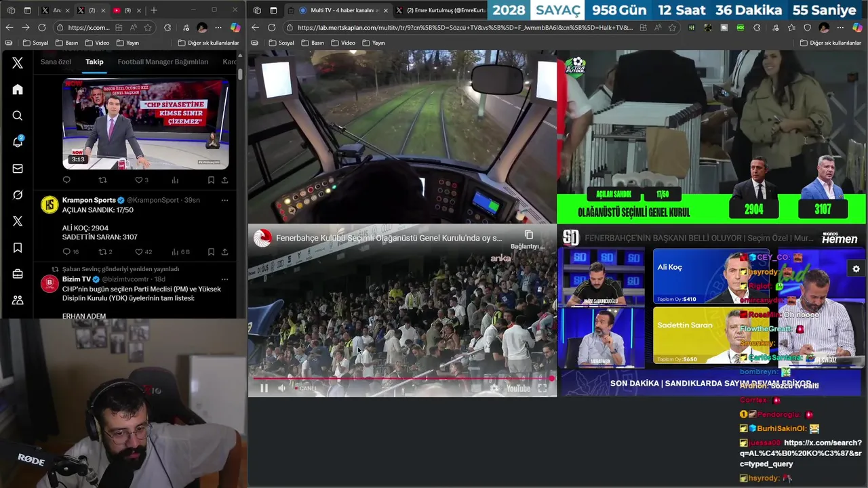Image resolution: width=868 pixels, height=488 pixels.
Task: Open Notifications bell in X sidebar
Action: pos(18,142)
